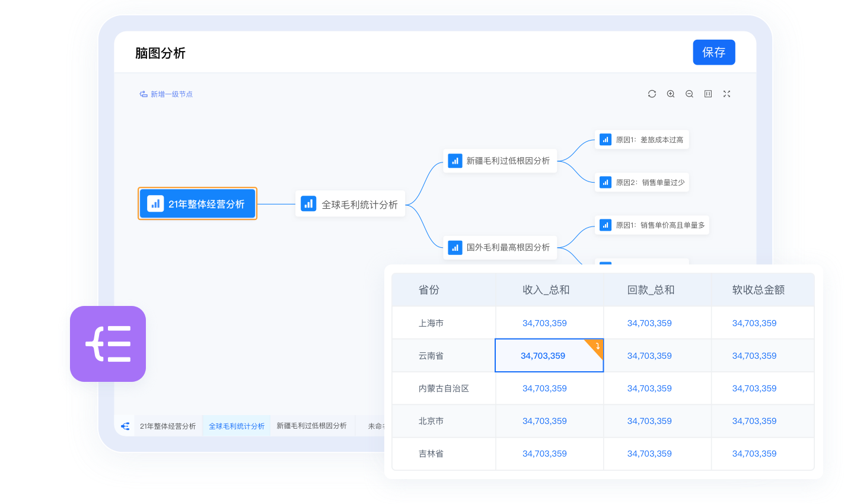Click 内蒙古自治区 软收总金额 value
Screen dimensions: 854x504
[x=754, y=388]
